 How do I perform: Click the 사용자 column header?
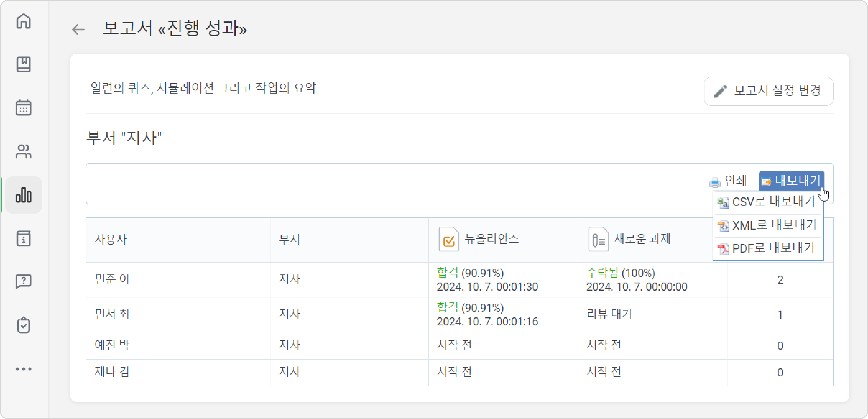coord(178,239)
